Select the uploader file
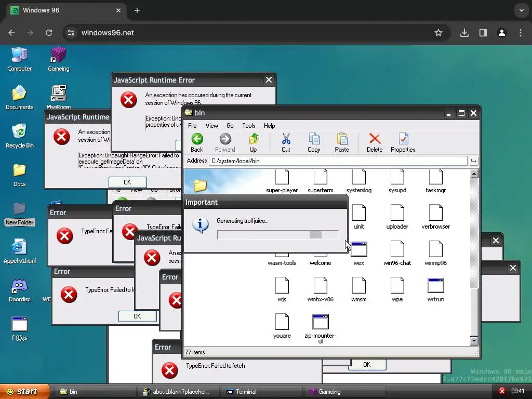Viewport: 532px width, 399px height. (x=397, y=217)
